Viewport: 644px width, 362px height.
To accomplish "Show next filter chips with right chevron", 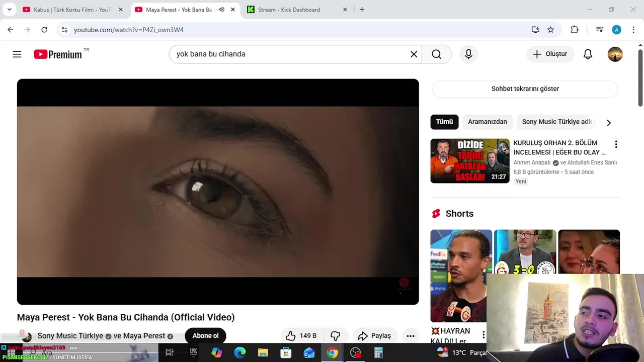I will coord(609,123).
